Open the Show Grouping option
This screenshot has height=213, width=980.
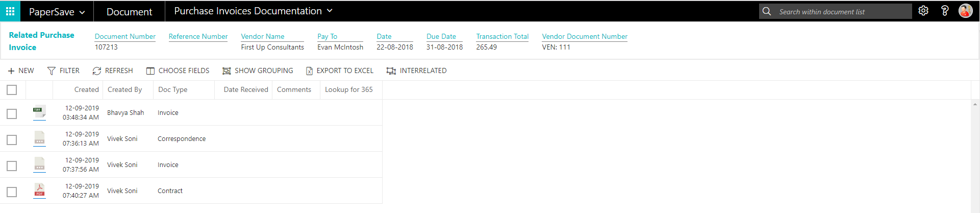258,70
